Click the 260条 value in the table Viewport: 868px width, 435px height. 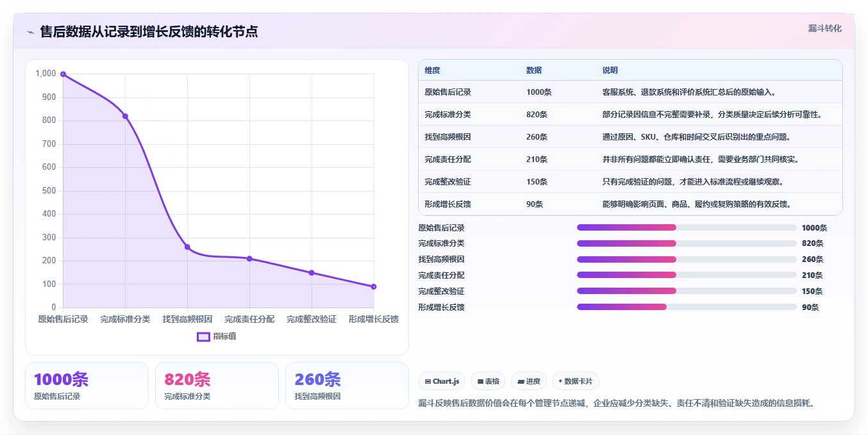pos(537,137)
